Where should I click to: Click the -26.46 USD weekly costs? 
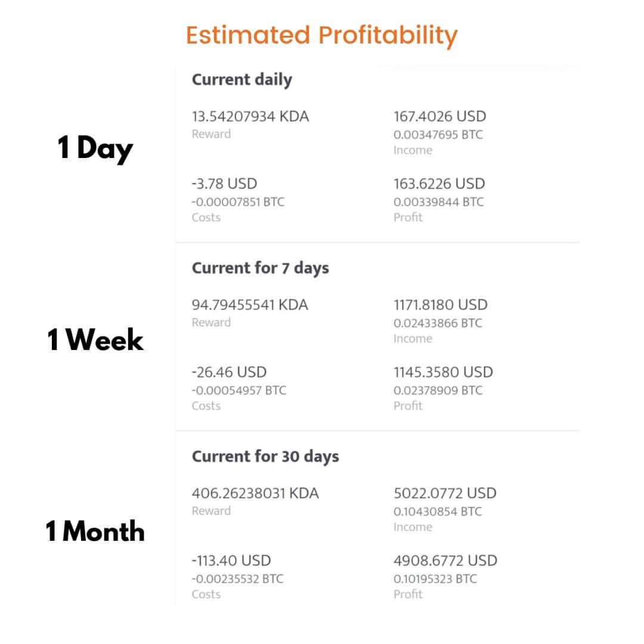pos(229,372)
